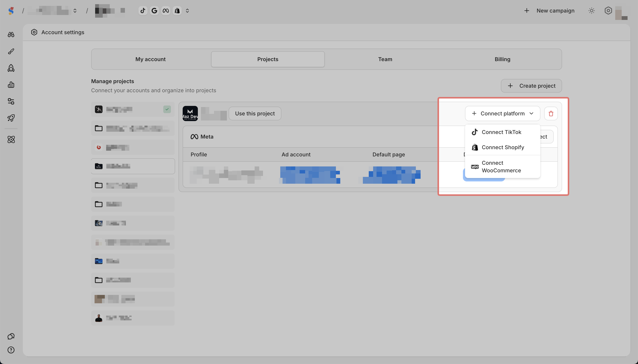Image resolution: width=638 pixels, height=364 pixels.
Task: Click the binoculars icon in left sidebar
Action: 11,35
